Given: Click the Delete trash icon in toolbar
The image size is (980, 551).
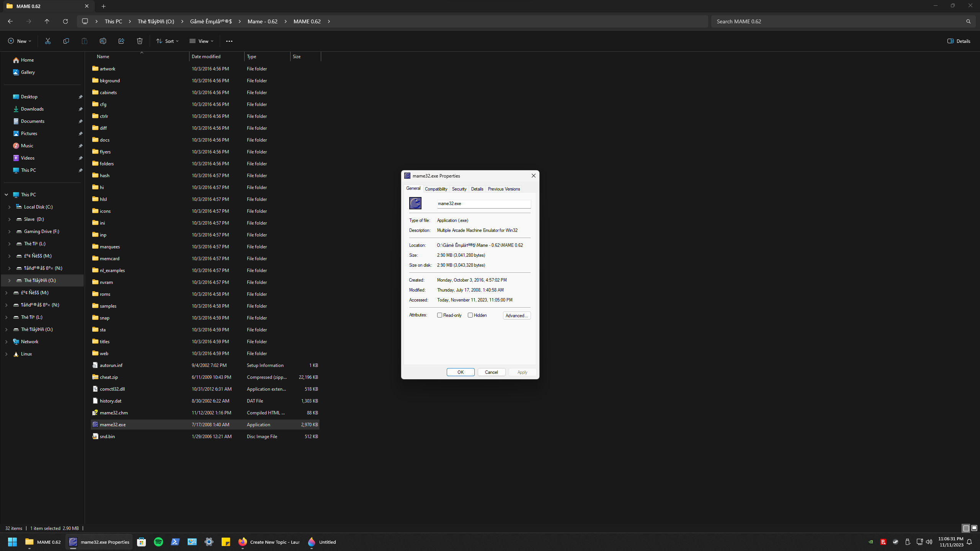Looking at the screenshot, I should tap(140, 41).
